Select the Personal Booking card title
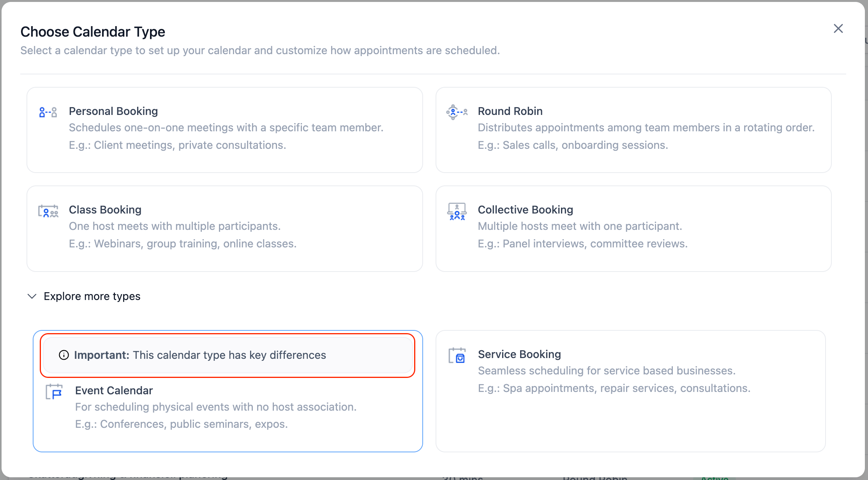This screenshot has width=868, height=480. pos(113,111)
